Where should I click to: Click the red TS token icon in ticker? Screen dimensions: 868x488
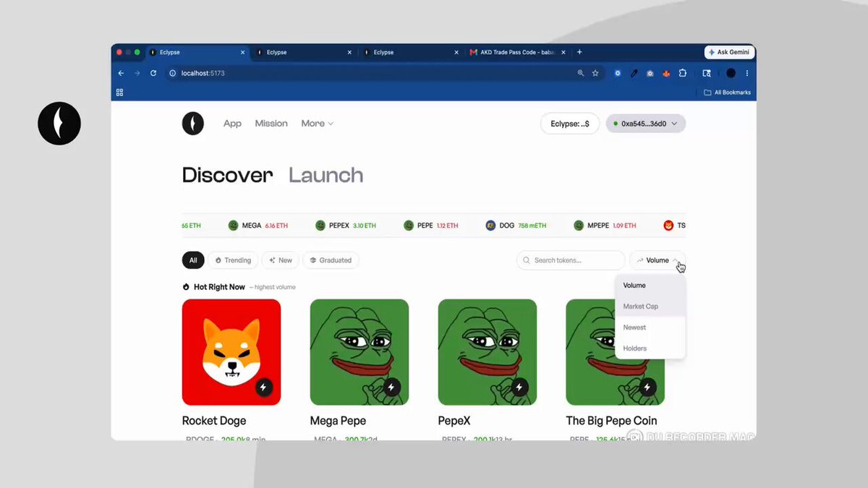click(x=668, y=226)
